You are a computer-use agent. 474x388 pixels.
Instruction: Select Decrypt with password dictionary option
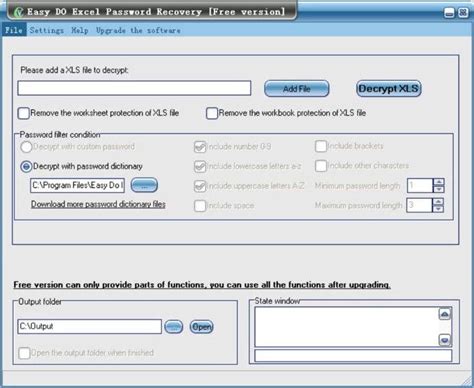tap(26, 166)
